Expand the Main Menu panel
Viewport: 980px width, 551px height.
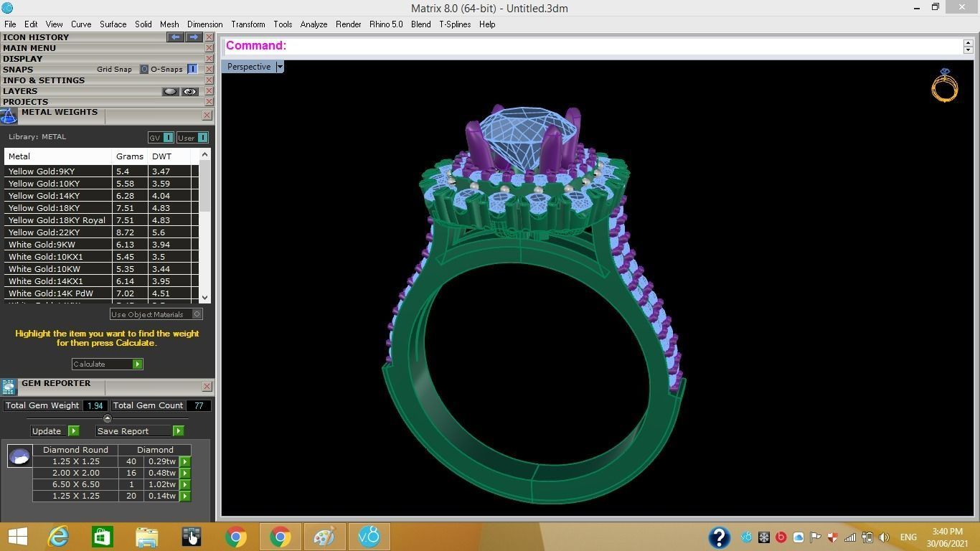pyautogui.click(x=29, y=48)
